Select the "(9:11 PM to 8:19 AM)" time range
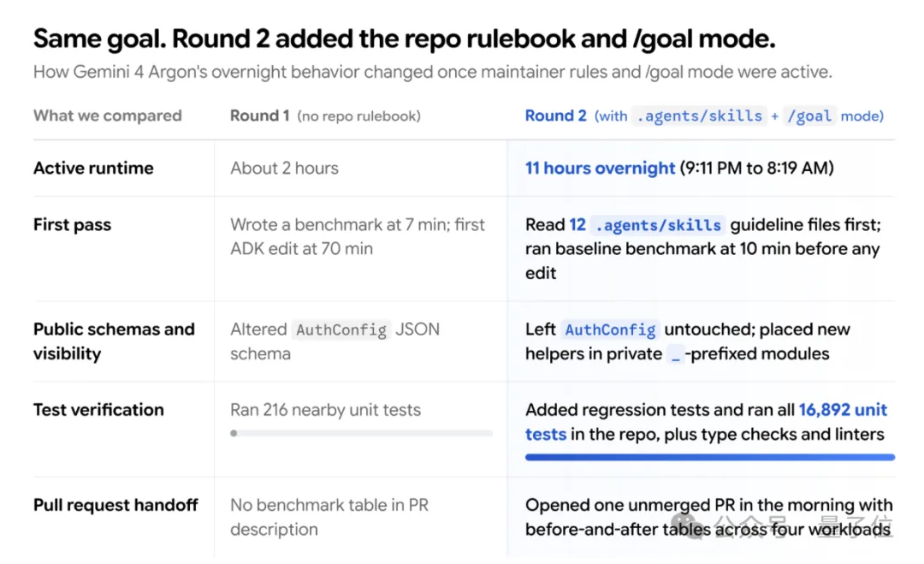 point(756,168)
